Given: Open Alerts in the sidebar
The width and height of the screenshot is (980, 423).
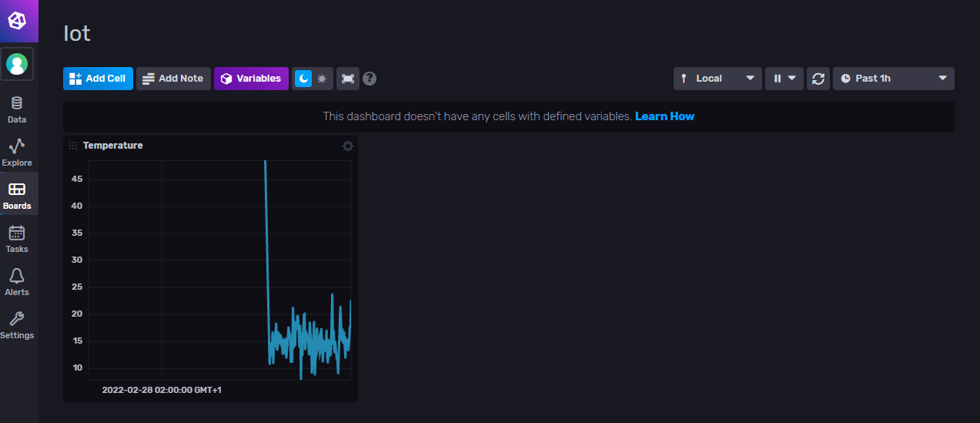Looking at the screenshot, I should point(17,282).
